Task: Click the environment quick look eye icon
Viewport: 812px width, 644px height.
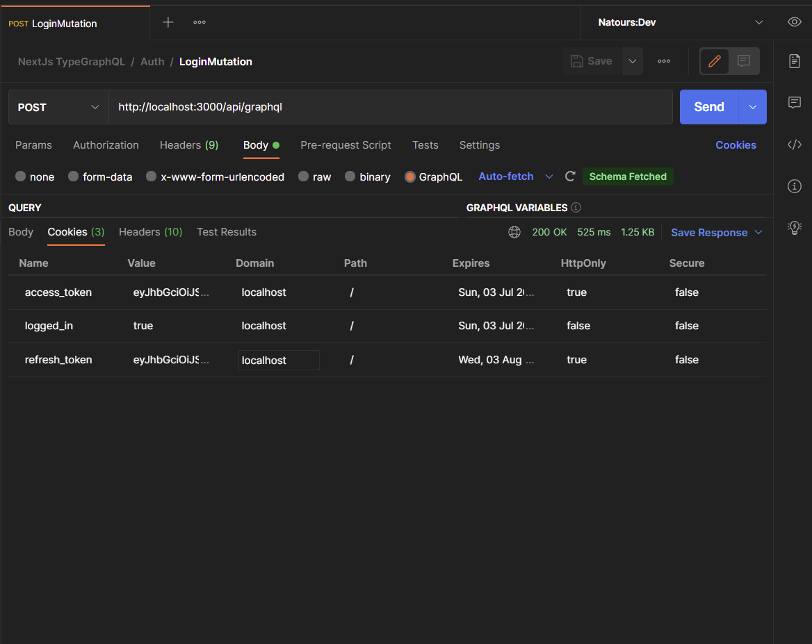Action: click(x=795, y=22)
